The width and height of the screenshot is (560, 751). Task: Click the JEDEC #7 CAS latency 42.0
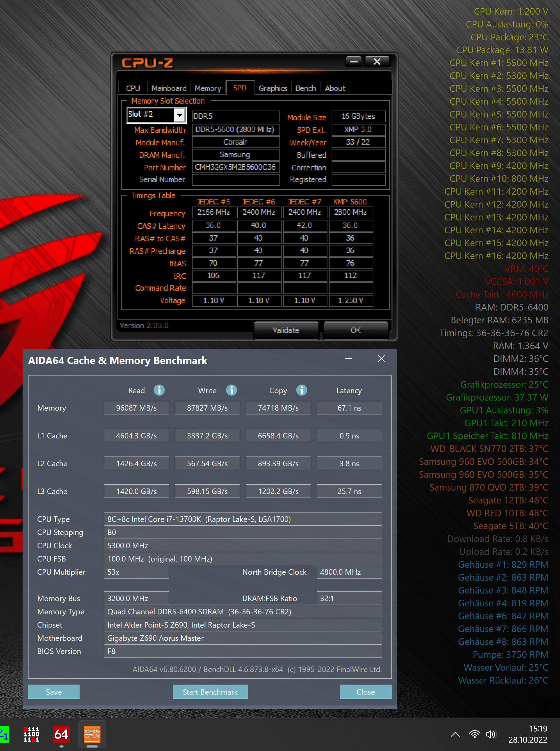[x=305, y=226]
